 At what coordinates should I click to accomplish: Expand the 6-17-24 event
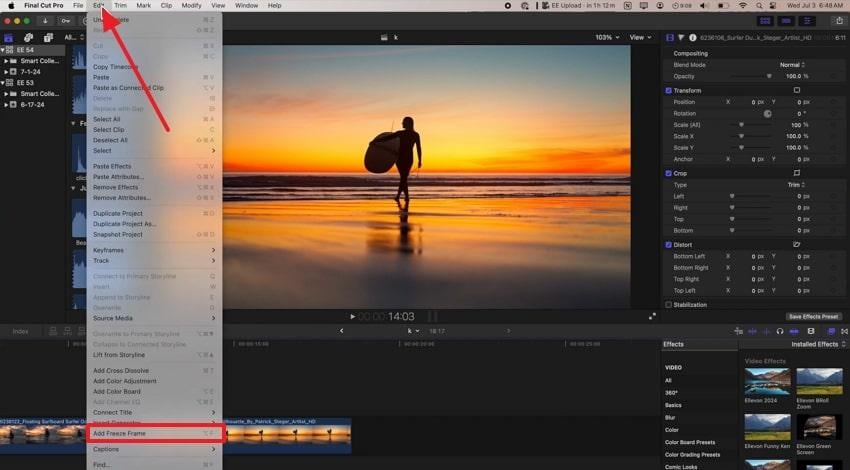click(7, 105)
